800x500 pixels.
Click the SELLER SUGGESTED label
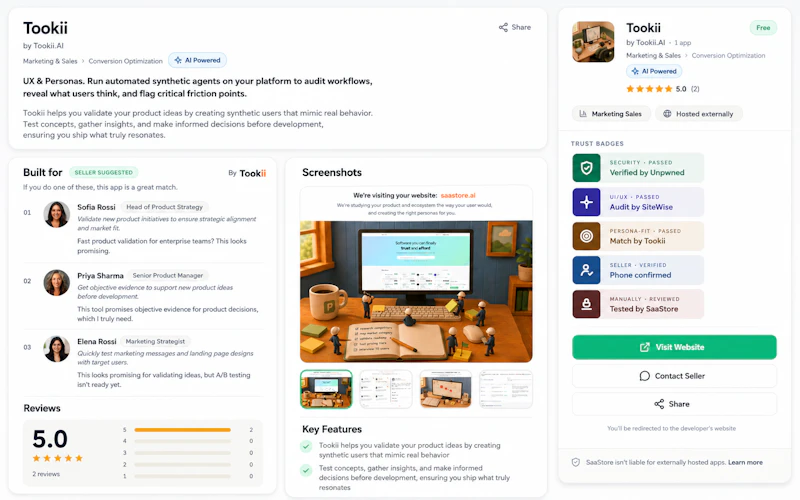coord(104,172)
